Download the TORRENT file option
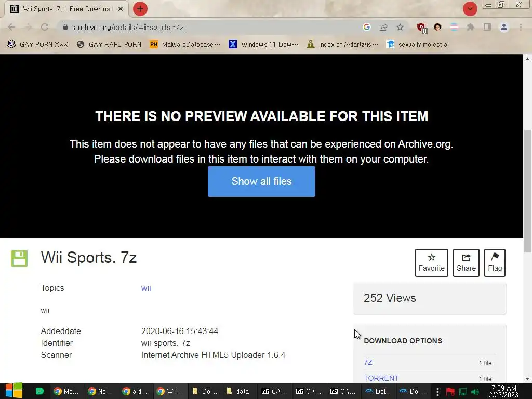 tap(381, 378)
